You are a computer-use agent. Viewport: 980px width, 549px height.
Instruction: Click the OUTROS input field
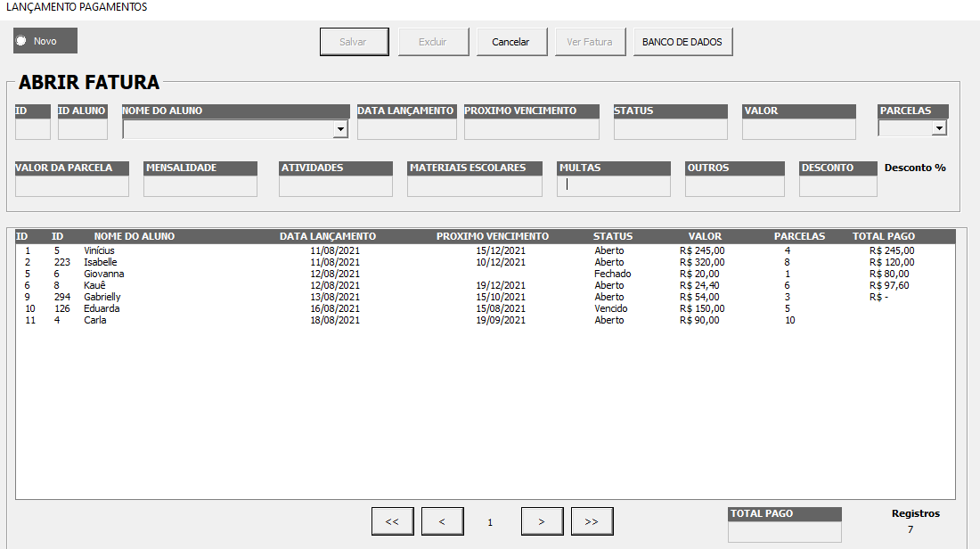(734, 186)
